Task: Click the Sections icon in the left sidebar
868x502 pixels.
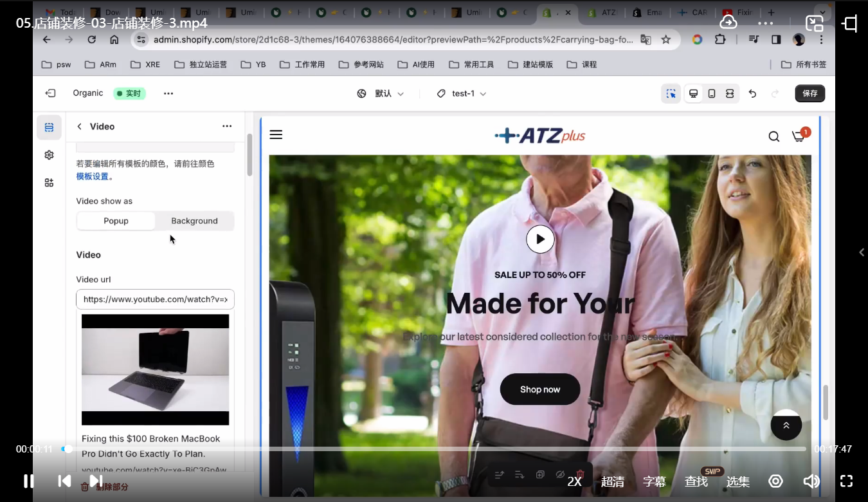Action: point(49,127)
